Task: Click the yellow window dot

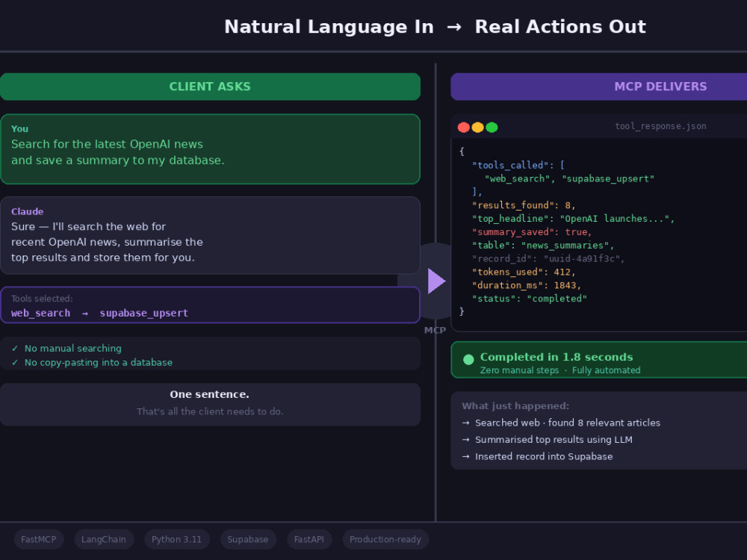Action: point(477,127)
